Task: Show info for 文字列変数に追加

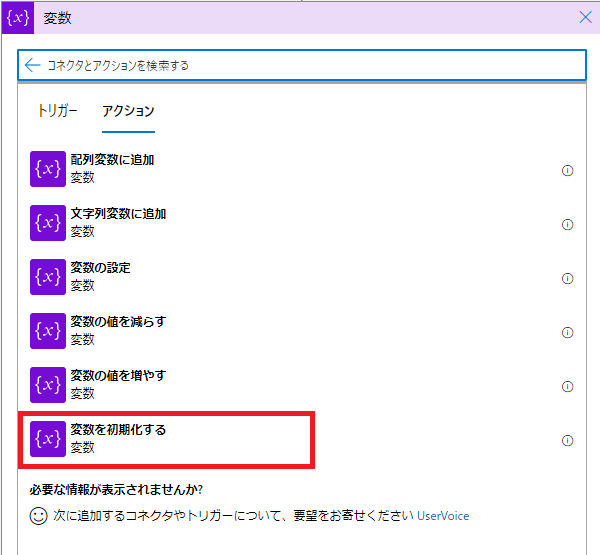Action: coord(567,224)
